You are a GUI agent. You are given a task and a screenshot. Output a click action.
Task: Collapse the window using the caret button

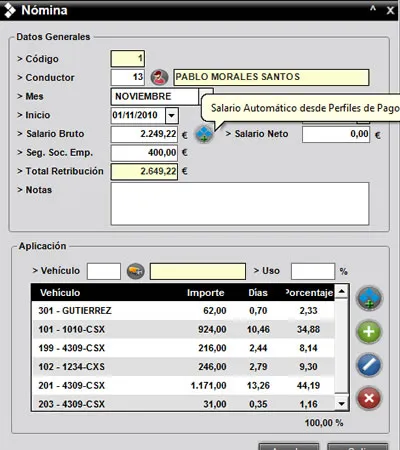pos(373,10)
